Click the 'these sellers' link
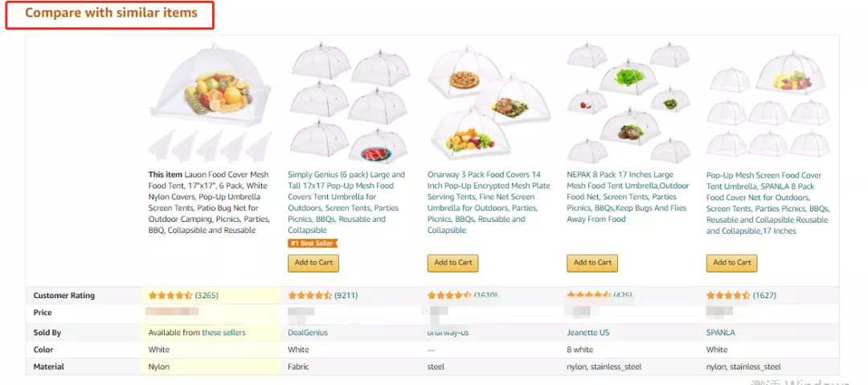 click(x=223, y=333)
